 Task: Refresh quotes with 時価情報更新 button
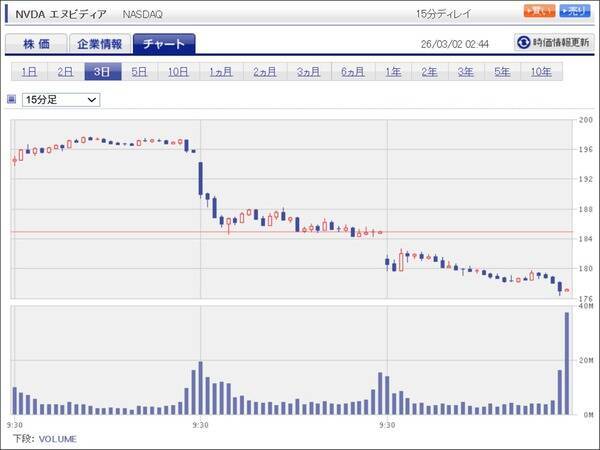click(554, 42)
